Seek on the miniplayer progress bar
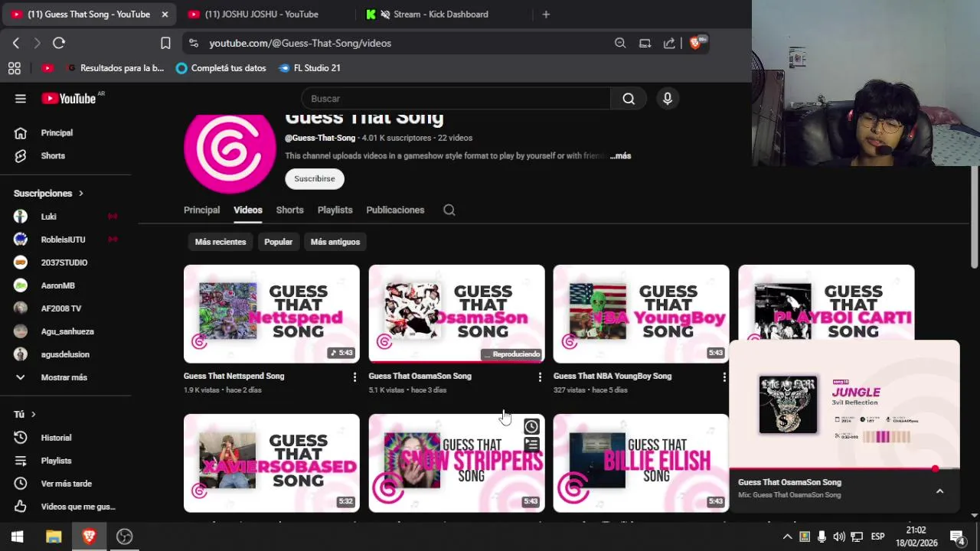Screen dimensions: 980x551 coord(844,468)
